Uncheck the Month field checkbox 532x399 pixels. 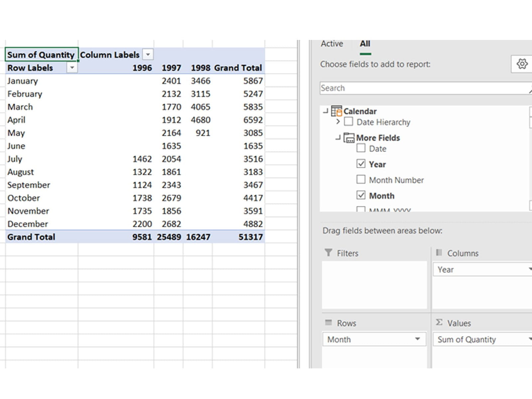click(x=361, y=195)
